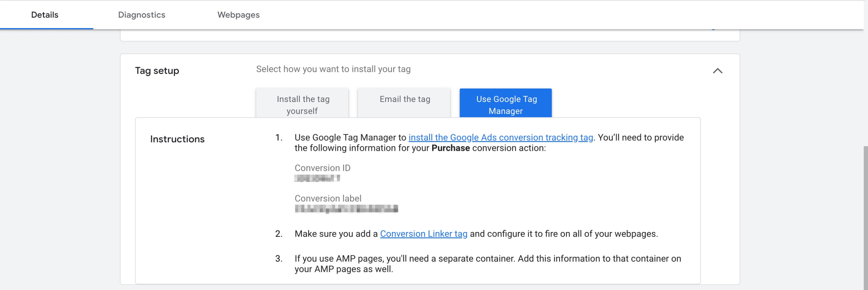The height and width of the screenshot is (290, 868).
Task: Click 'Select how you want to install your tag' text
Action: pyautogui.click(x=333, y=69)
